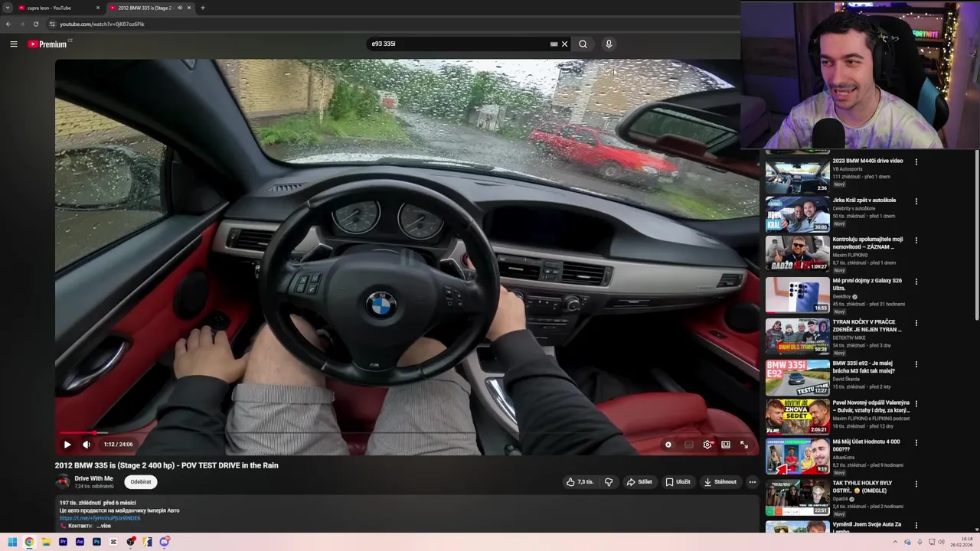Like the video with 7,3 tis.
Viewport: 980px width, 551px height.
point(580,482)
